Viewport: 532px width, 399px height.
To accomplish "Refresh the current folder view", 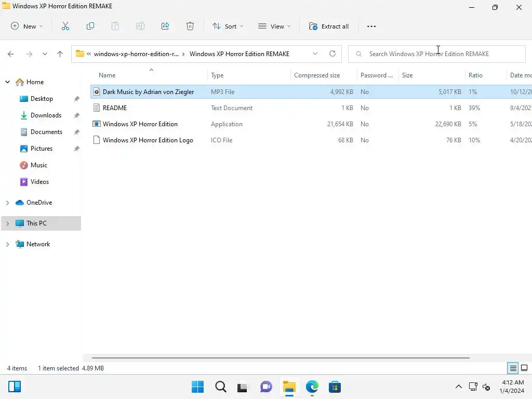I will tap(332, 54).
